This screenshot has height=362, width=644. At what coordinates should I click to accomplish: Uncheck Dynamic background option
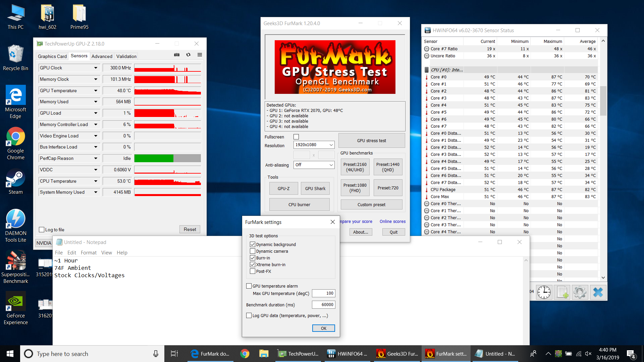pos(253,244)
